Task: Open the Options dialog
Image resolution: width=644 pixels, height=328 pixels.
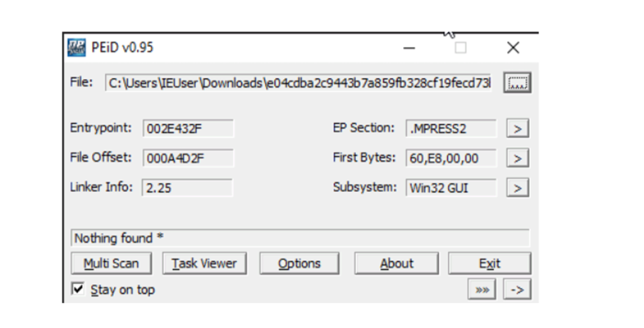Action: coord(299,263)
